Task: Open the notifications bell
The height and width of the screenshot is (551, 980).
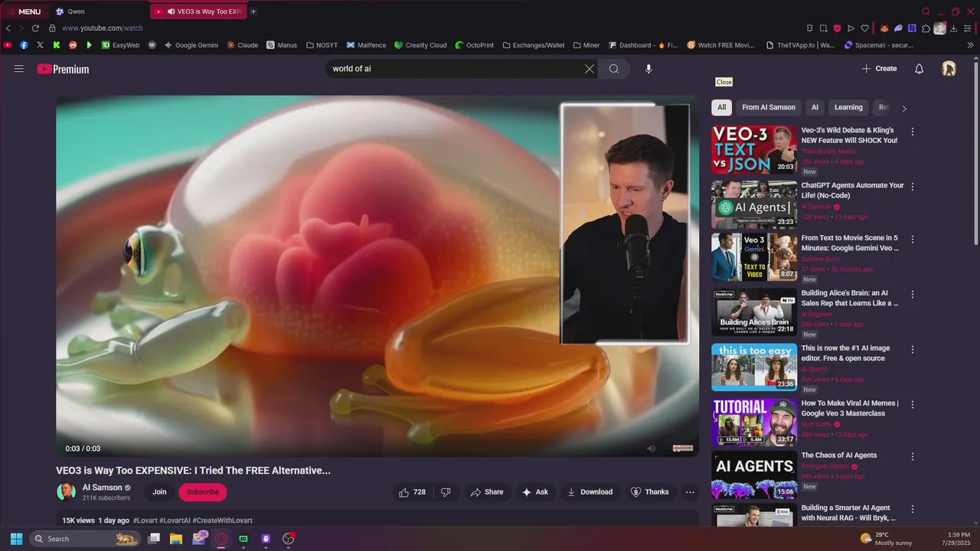Action: (919, 69)
